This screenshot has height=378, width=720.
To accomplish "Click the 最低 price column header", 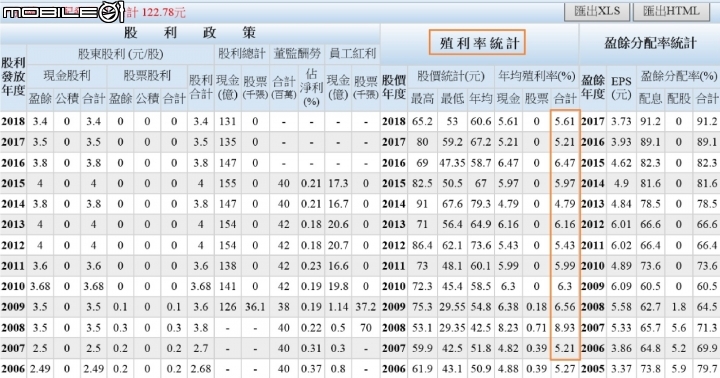I will (x=452, y=98).
